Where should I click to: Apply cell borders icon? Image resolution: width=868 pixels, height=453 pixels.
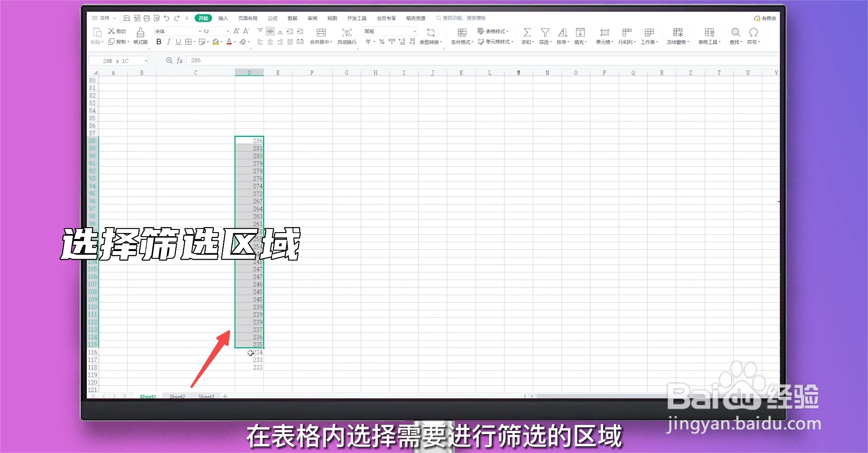189,42
